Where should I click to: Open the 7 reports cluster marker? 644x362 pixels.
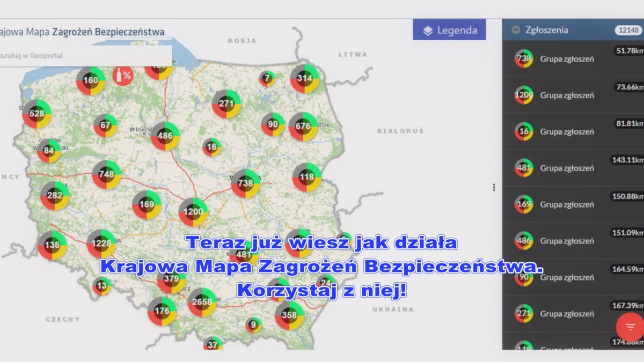tap(267, 79)
